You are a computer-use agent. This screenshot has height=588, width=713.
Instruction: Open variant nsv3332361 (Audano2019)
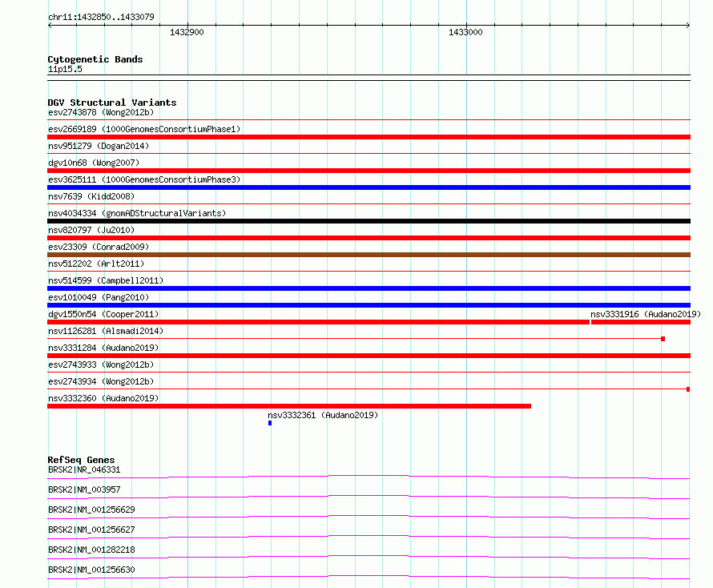click(323, 415)
